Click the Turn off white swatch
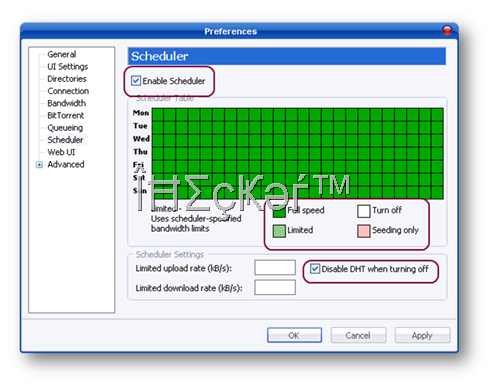497x392 pixels. [x=364, y=211]
